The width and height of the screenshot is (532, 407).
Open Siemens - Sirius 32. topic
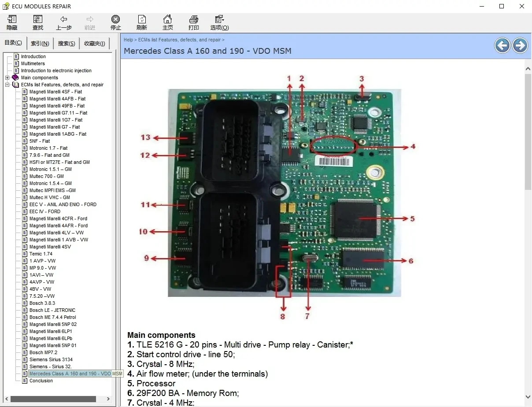(50, 366)
